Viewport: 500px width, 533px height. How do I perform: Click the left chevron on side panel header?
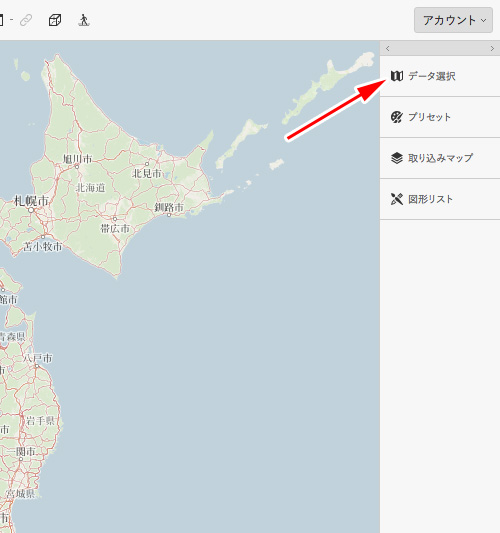coord(387,49)
